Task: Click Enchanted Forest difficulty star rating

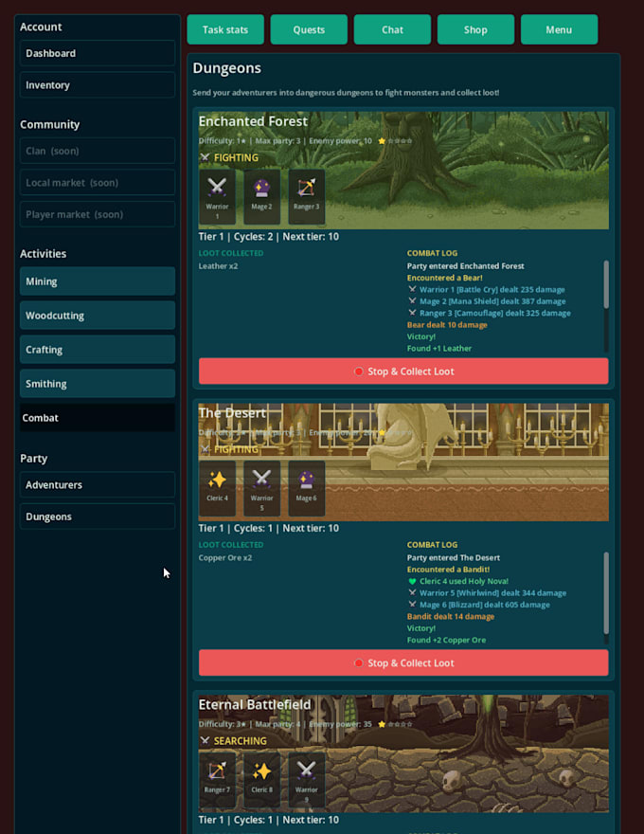Action: (x=395, y=141)
